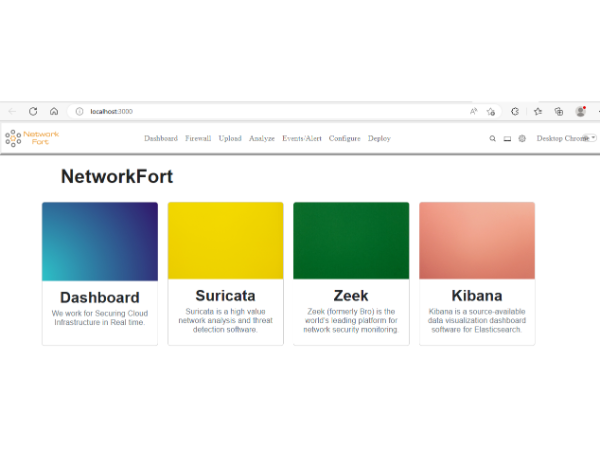Open browser extensions icon
600x450 pixels.
tap(515, 111)
